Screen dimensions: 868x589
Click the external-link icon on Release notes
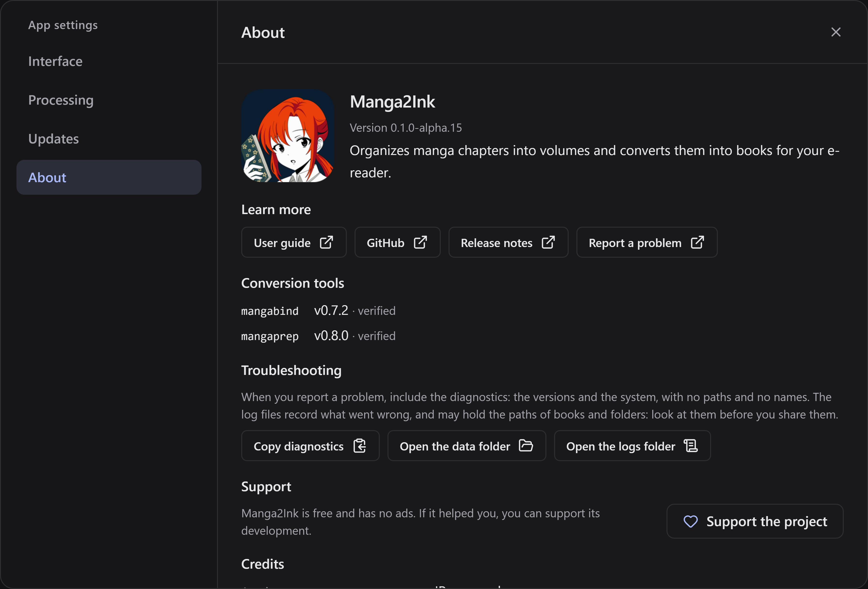pos(548,242)
